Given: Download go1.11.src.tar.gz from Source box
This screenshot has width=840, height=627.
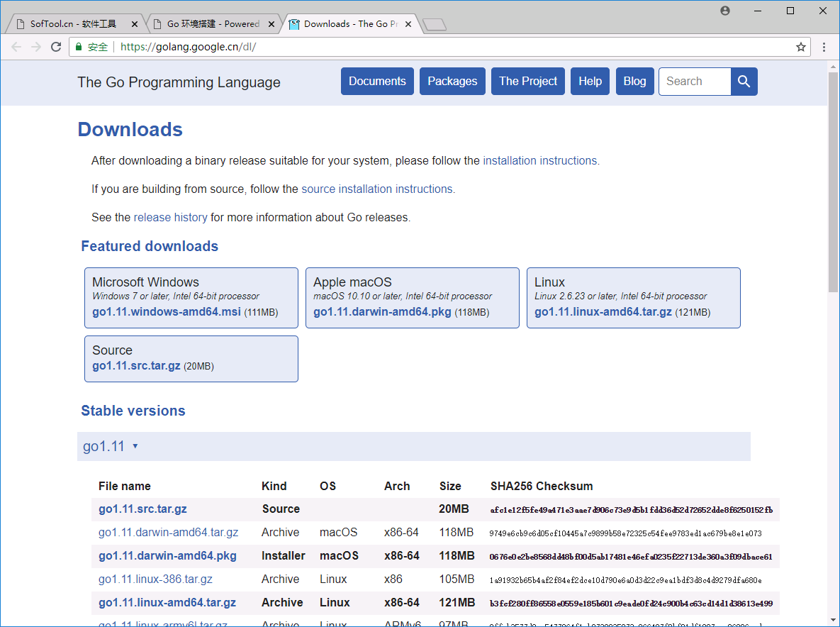Looking at the screenshot, I should (136, 366).
